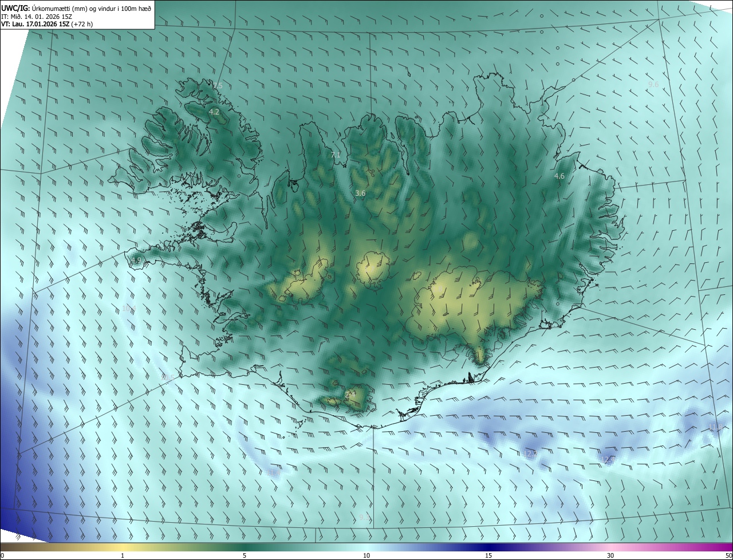Click the 4.9 value label on the western peninsula
The image size is (733, 560).
(136, 261)
